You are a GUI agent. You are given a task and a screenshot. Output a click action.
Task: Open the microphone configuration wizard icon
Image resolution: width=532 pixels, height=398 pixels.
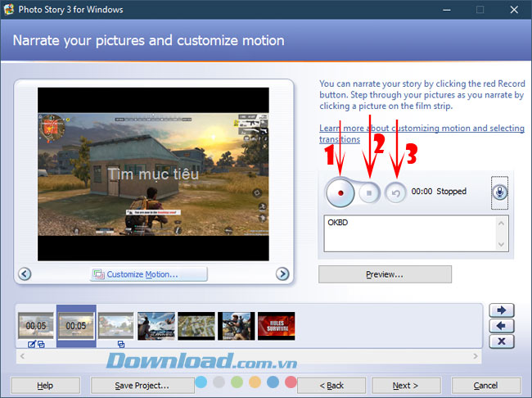point(499,192)
